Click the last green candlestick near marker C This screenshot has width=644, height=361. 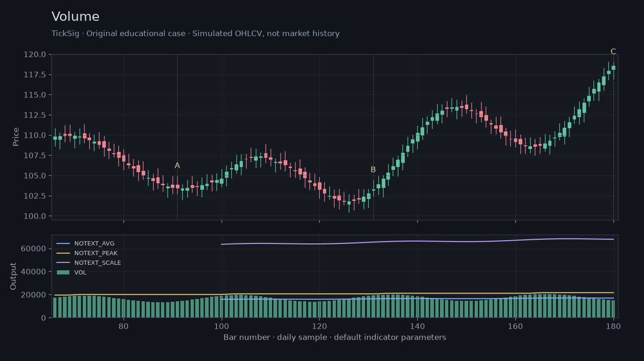(613, 68)
